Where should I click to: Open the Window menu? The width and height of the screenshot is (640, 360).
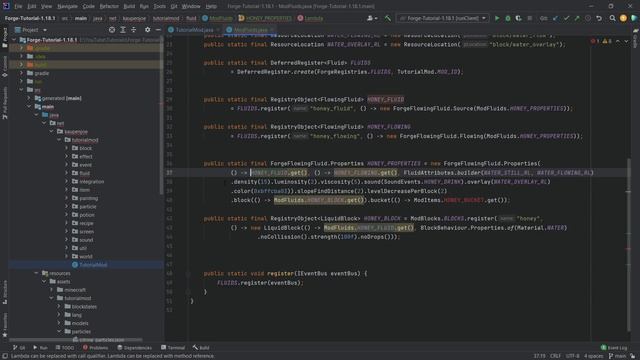(191, 6)
